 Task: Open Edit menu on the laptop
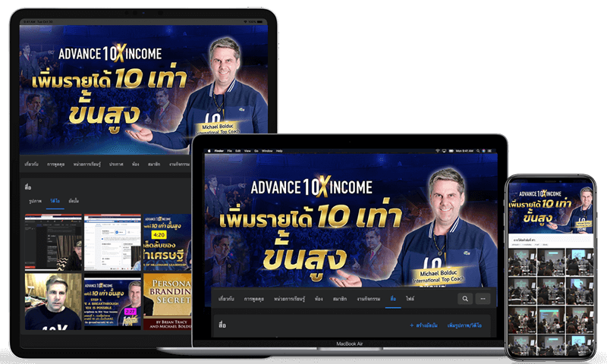coord(238,151)
